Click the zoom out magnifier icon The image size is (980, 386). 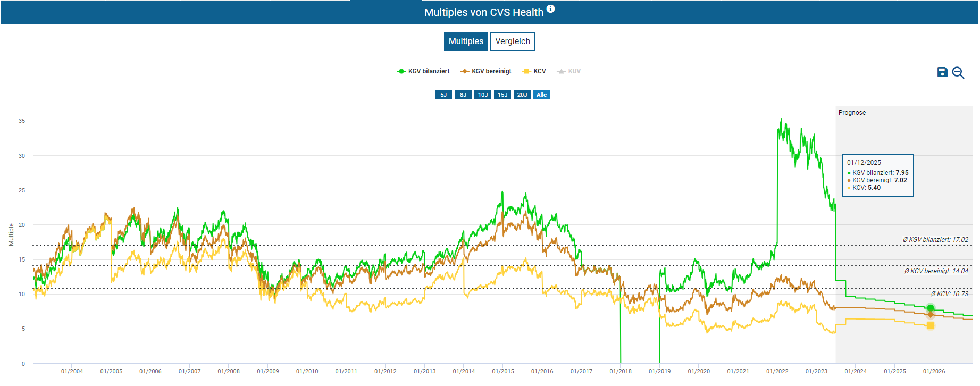958,73
